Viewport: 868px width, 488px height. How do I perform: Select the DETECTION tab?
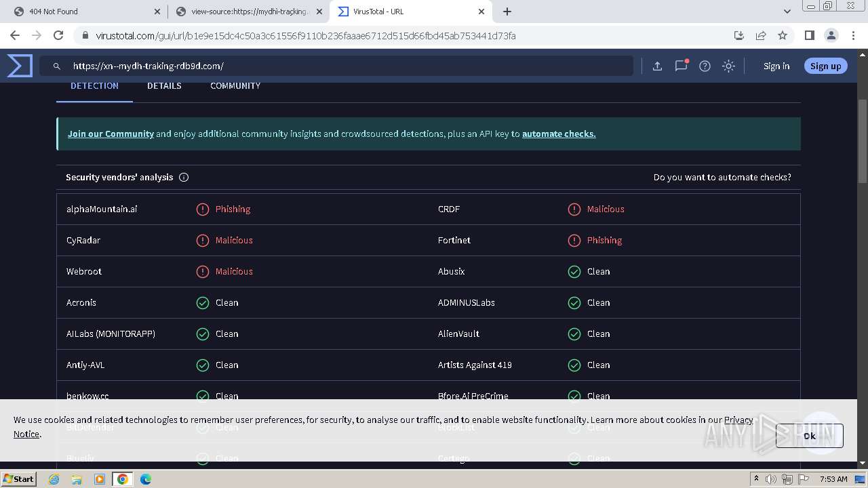[x=94, y=86]
